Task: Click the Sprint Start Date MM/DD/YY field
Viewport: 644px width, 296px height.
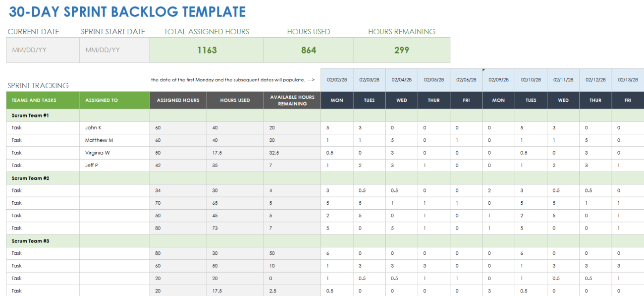Action: 114,50
